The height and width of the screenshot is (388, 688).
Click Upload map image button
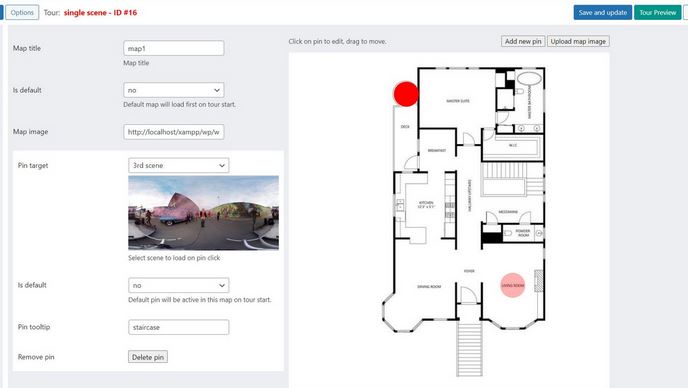point(578,41)
